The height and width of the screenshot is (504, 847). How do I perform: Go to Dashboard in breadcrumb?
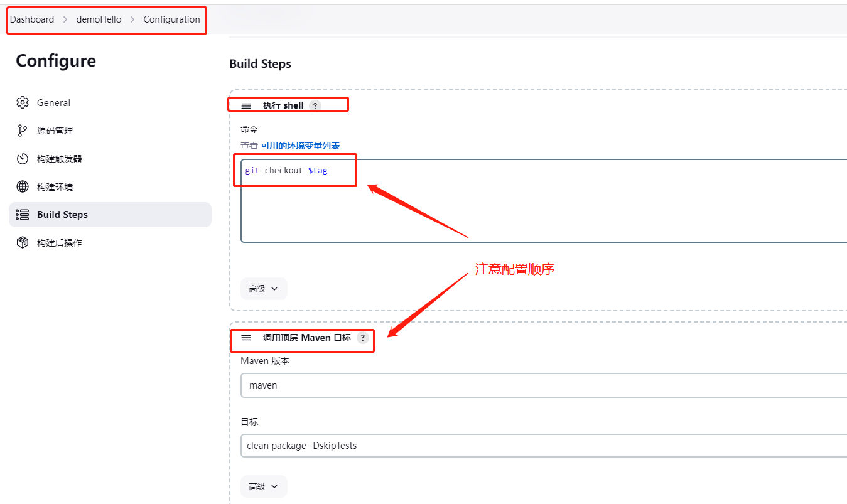tap(32, 19)
